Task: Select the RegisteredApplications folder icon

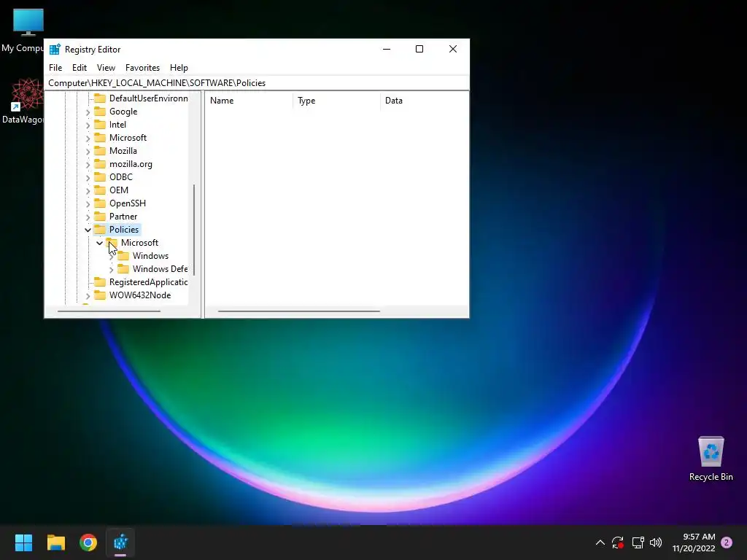Action: click(99, 281)
